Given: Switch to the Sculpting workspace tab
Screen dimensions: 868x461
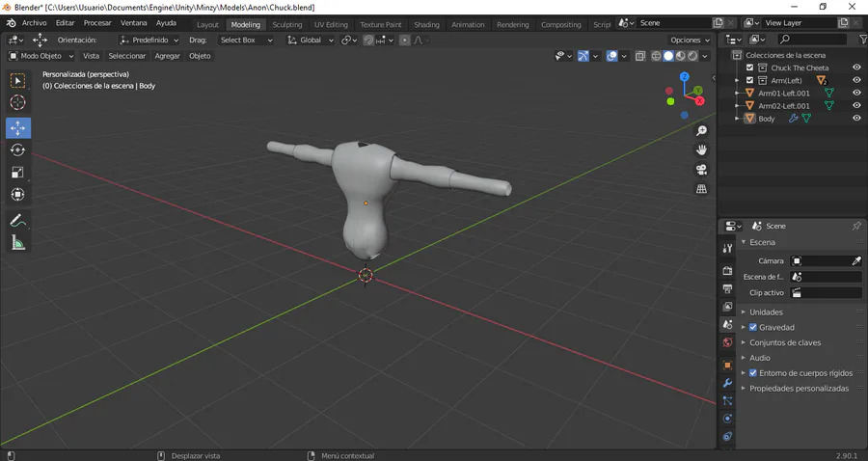Looking at the screenshot, I should 287,24.
